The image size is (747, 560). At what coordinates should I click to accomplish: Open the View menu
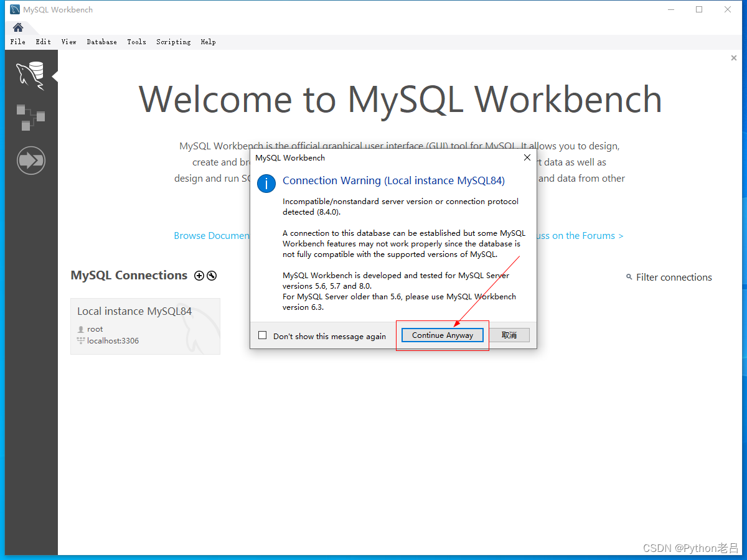68,42
